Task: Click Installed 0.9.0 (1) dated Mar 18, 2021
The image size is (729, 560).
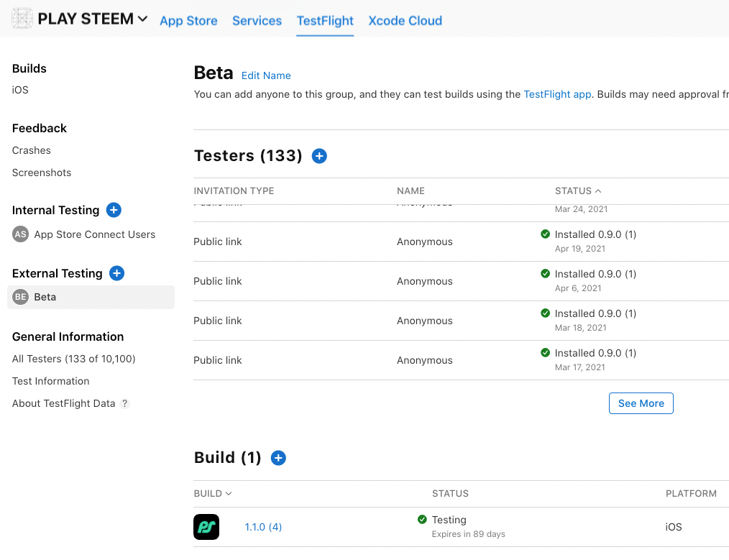Action: (x=595, y=313)
